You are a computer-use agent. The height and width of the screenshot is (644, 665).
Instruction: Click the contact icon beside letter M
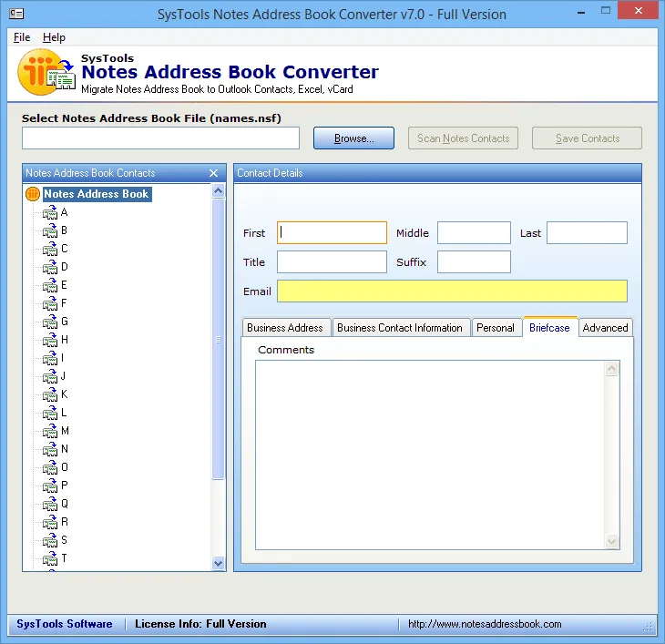50,431
